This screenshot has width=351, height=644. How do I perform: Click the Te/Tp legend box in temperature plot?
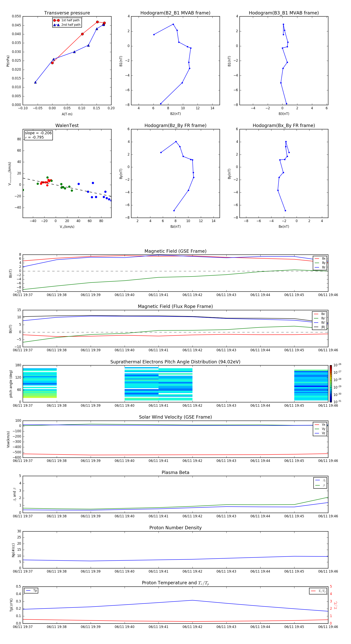click(318, 591)
